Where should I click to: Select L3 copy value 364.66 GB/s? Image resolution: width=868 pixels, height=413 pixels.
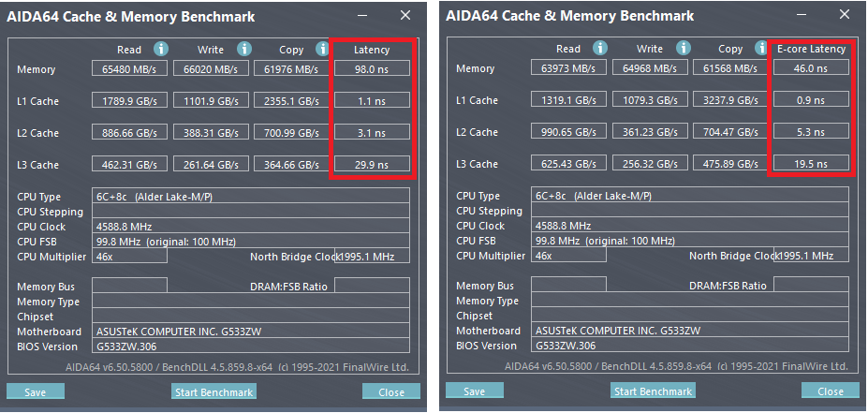(291, 164)
